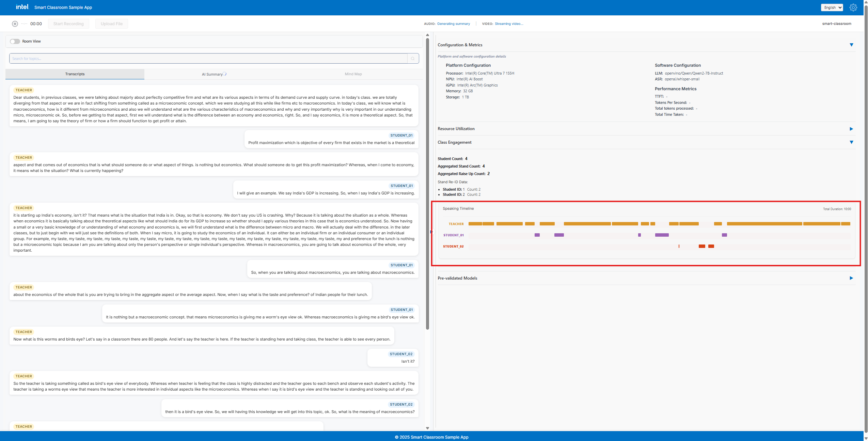The image size is (868, 441).
Task: Open the English language dropdown
Action: tap(832, 7)
